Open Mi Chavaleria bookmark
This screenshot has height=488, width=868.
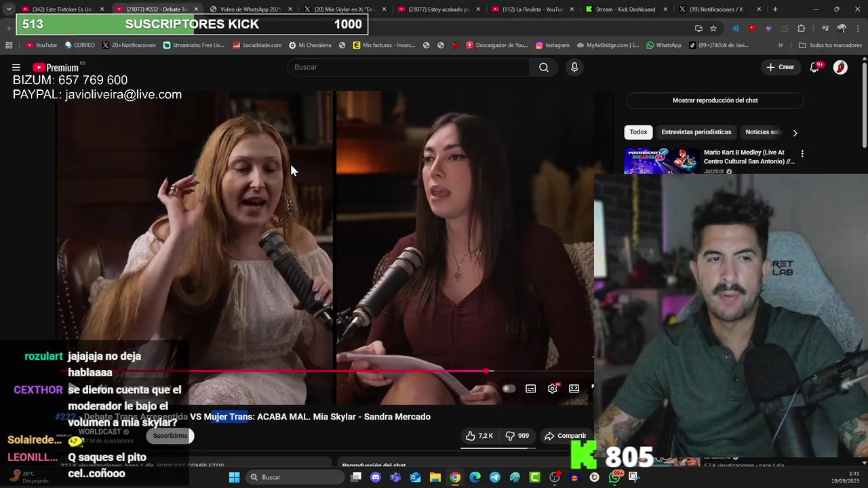click(311, 45)
